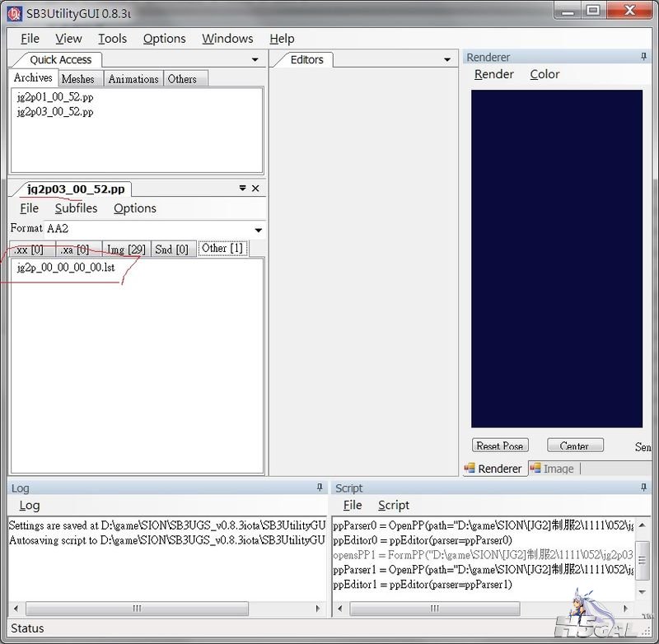This screenshot has width=659, height=644.
Task: Select 'Autosaving script to' log line
Action: [x=167, y=540]
